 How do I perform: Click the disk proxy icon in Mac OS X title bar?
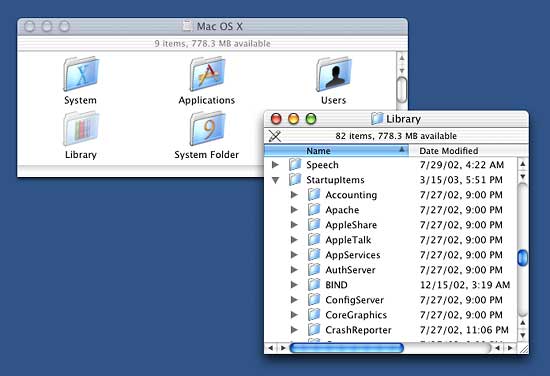point(187,26)
